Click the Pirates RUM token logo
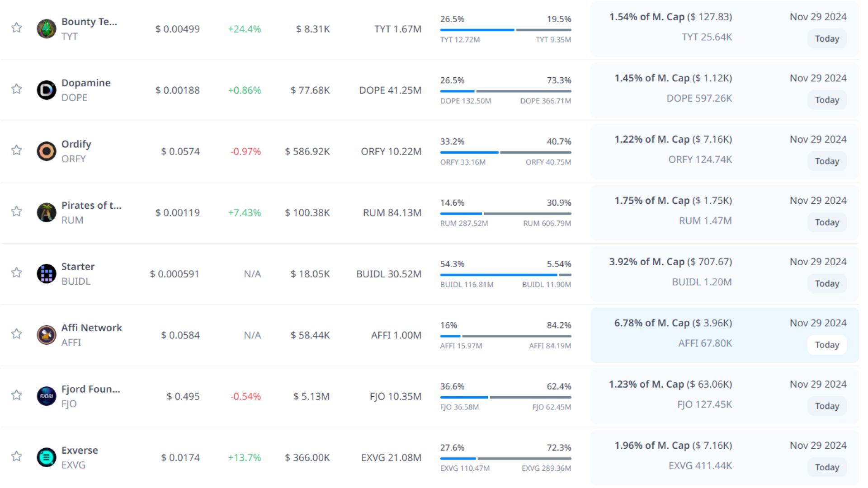868x488 pixels. coord(46,212)
